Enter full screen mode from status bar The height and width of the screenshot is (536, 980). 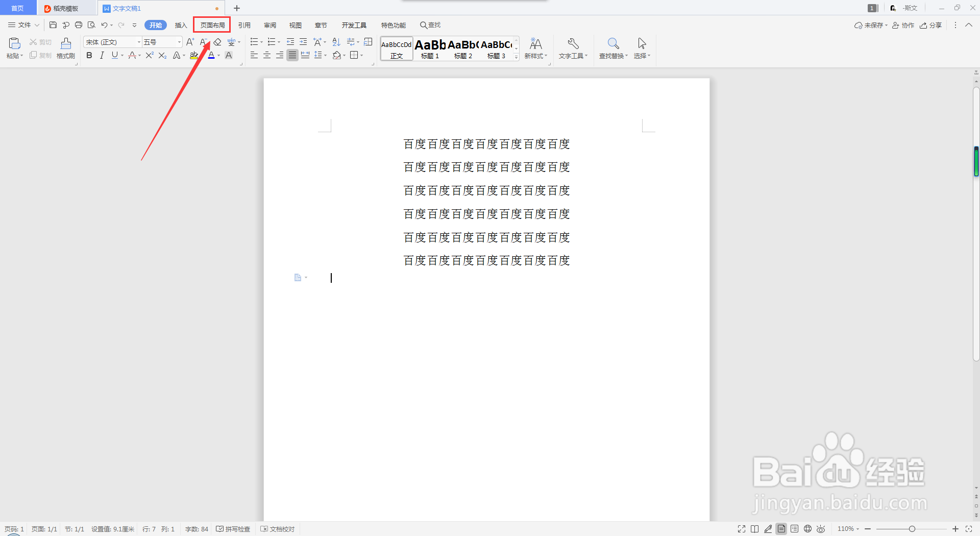742,529
